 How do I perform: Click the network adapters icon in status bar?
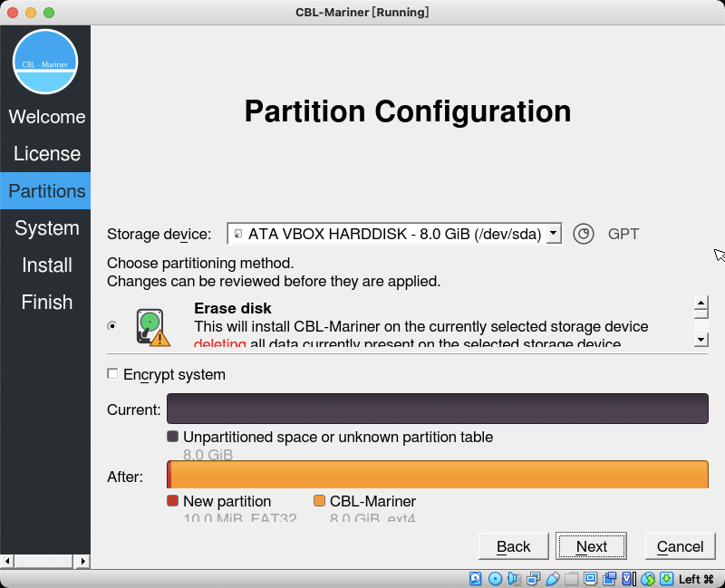pyautogui.click(x=533, y=578)
